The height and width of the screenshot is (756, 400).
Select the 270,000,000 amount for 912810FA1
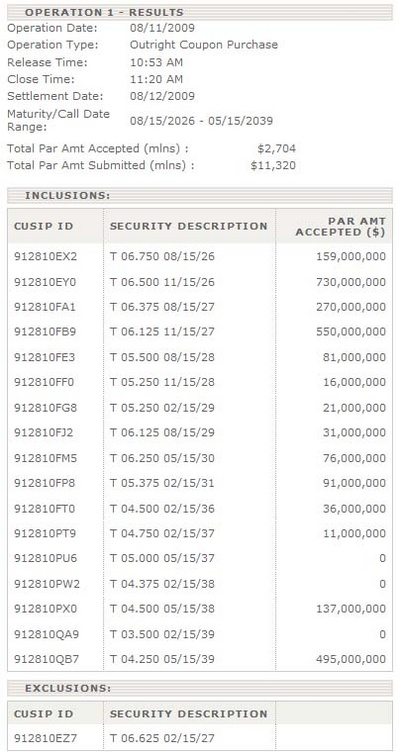point(351,307)
